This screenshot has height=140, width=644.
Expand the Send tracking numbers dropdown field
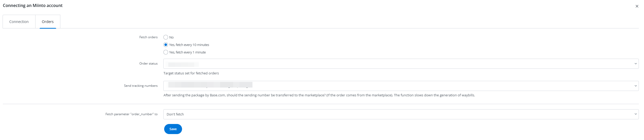coord(399,86)
